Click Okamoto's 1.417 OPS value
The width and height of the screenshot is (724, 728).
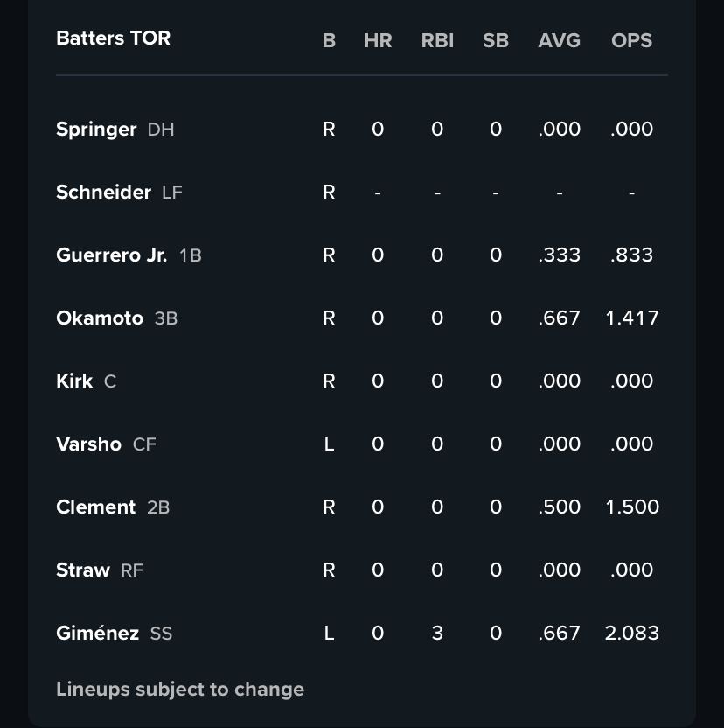631,318
